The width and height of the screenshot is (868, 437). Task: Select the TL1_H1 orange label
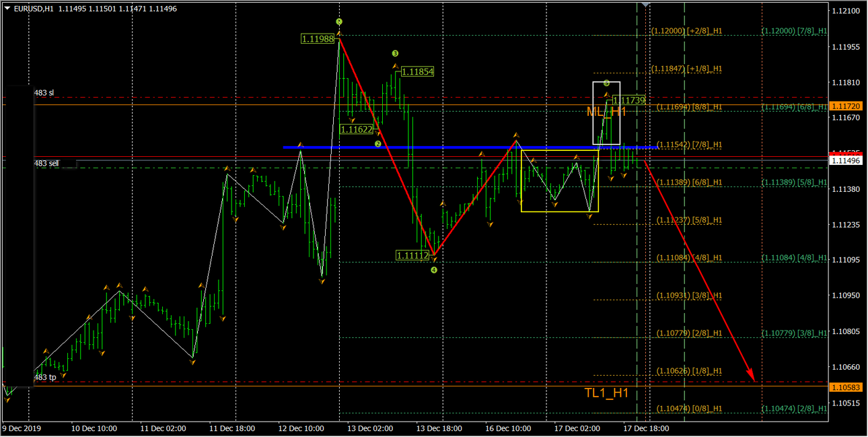(x=606, y=393)
